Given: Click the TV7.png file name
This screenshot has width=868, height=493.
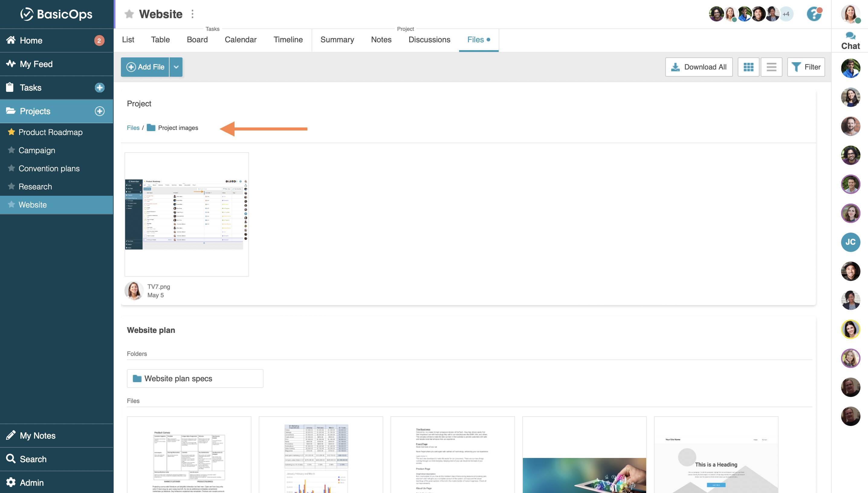Looking at the screenshot, I should coord(158,286).
